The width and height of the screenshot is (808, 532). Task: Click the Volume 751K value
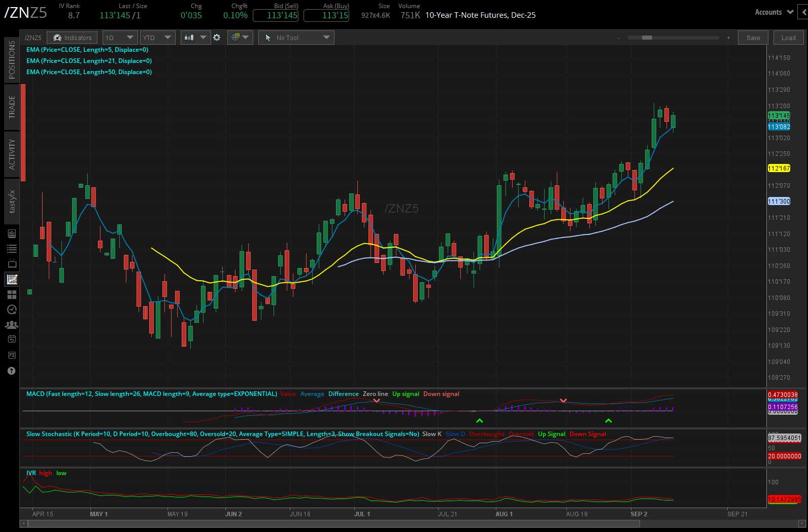(410, 15)
